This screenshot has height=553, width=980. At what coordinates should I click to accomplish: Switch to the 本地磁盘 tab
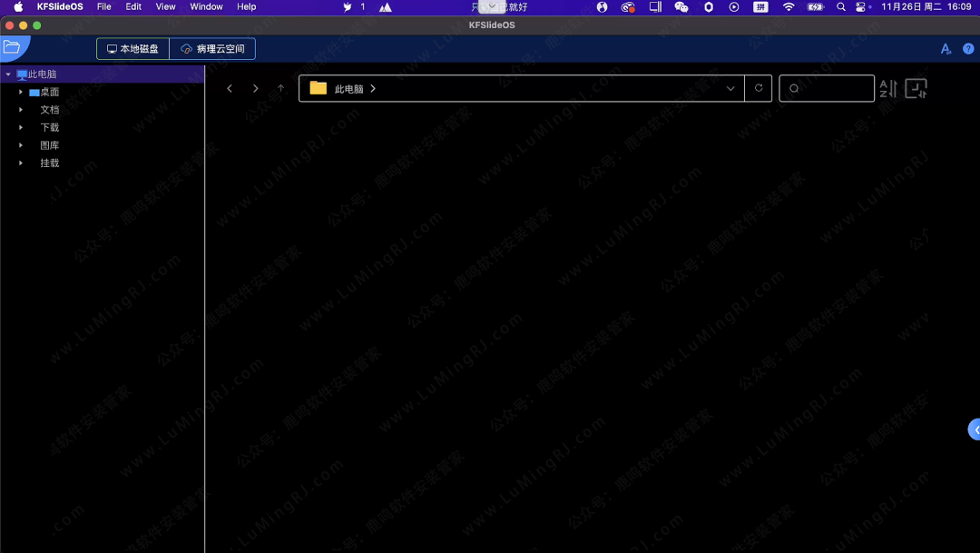(133, 49)
